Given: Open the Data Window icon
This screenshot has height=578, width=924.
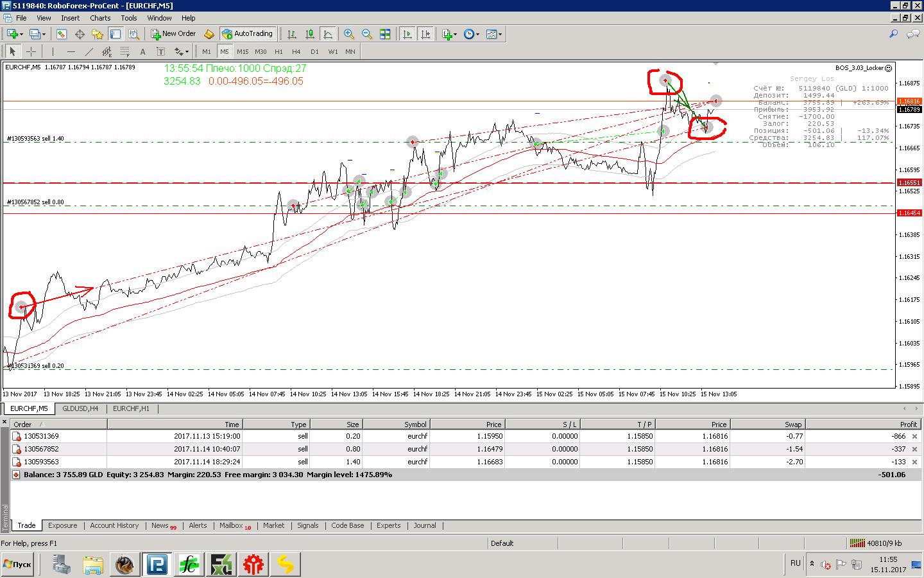Looking at the screenshot, I should pos(80,34).
